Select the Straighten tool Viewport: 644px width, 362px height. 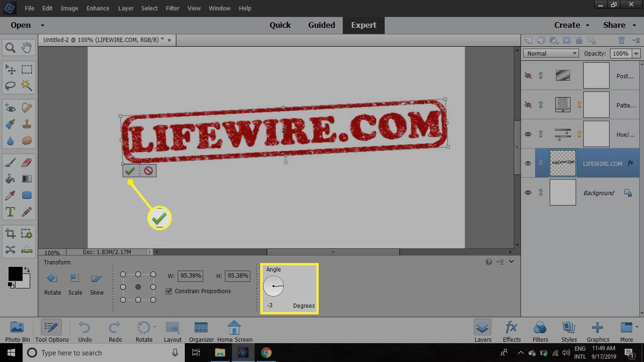point(27,250)
